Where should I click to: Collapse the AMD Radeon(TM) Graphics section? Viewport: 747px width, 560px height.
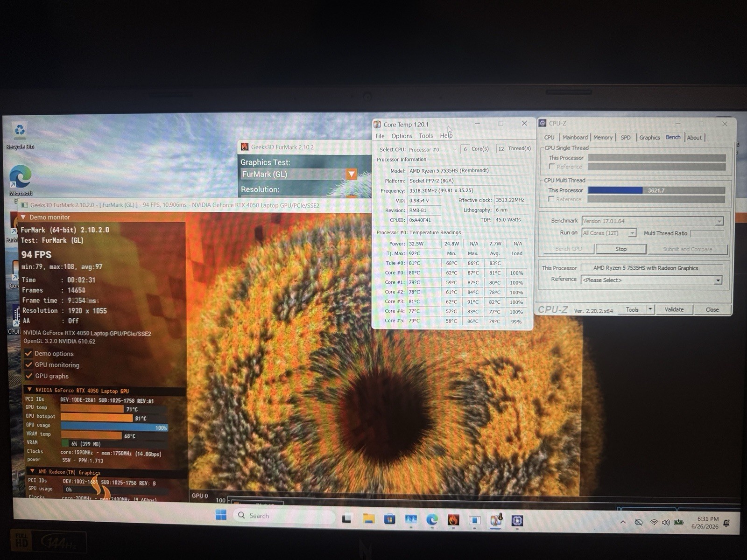32,471
